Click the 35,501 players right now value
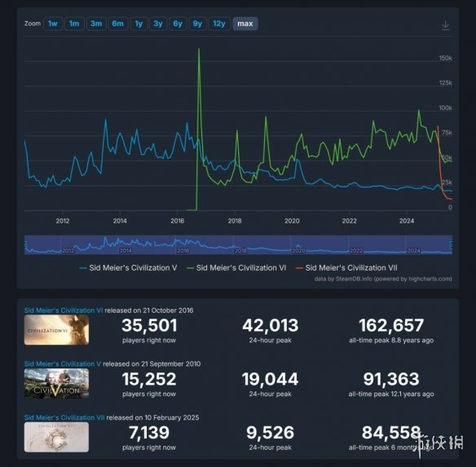Screen dimensions: 476x467 (149, 325)
